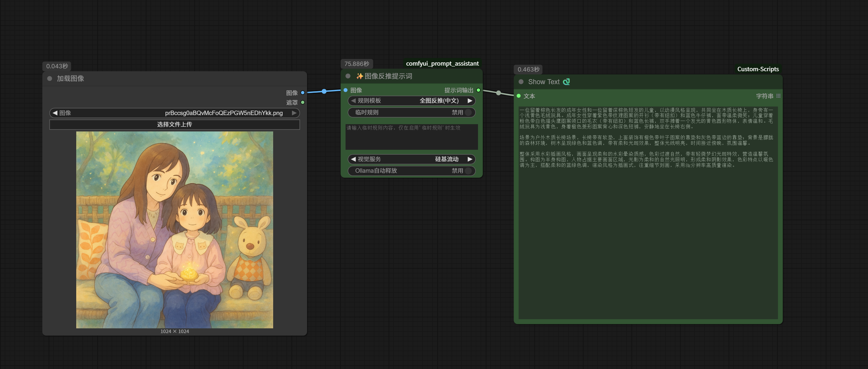Click the 选择文件上传 button
The image size is (868, 369).
174,124
